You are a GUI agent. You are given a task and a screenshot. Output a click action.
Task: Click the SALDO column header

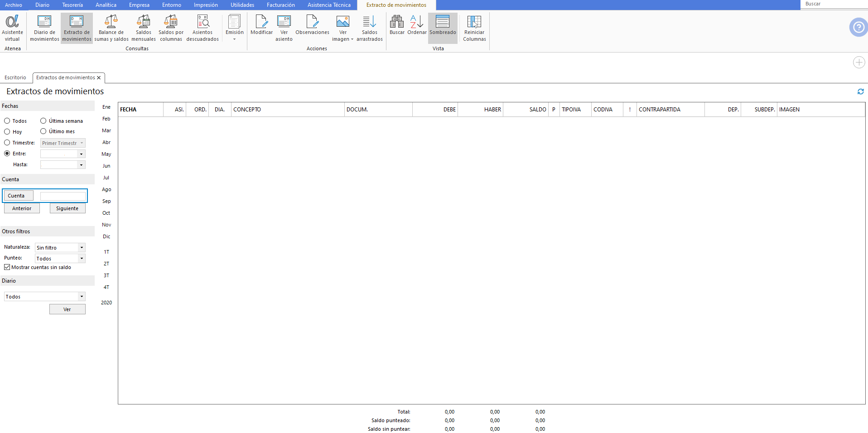click(x=526, y=110)
